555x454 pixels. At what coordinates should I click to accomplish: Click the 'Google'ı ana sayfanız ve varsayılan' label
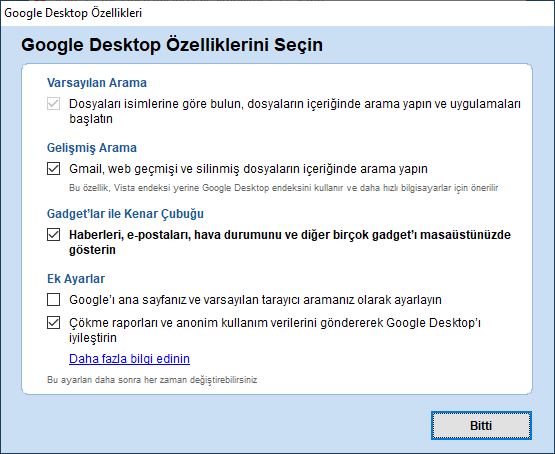[x=255, y=300]
